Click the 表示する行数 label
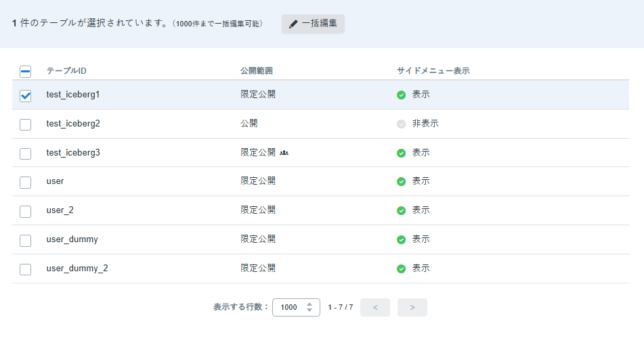This screenshot has width=644, height=347. tap(240, 307)
